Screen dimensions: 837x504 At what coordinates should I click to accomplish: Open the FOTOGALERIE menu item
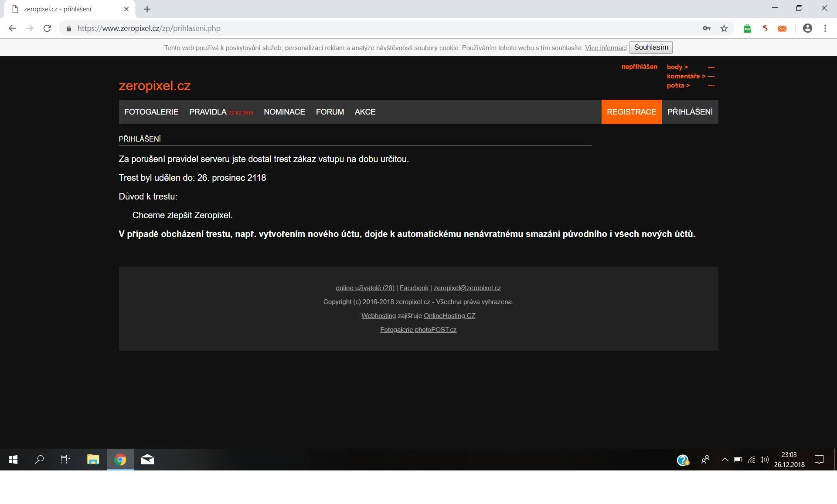click(x=151, y=112)
